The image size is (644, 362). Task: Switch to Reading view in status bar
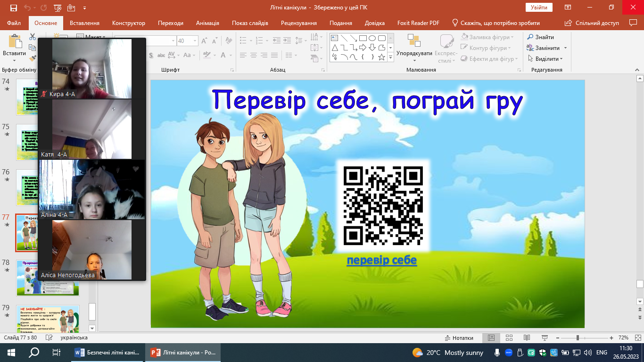point(527,338)
